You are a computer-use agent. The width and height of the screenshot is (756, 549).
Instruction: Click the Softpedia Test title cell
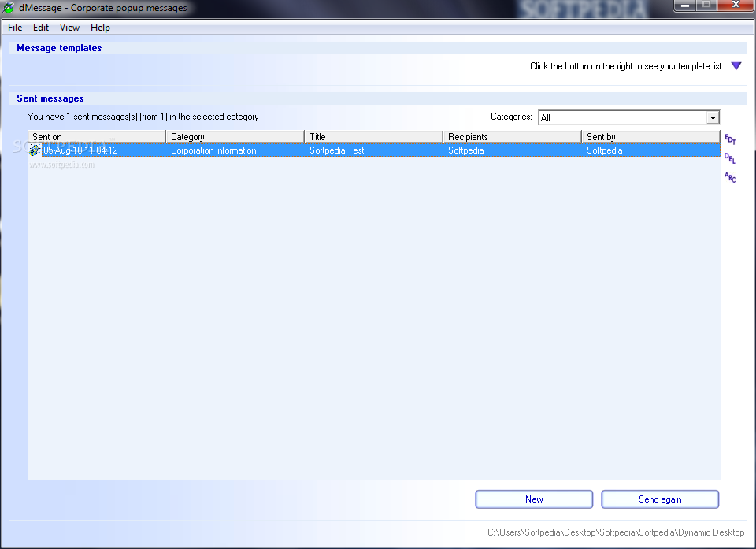[x=336, y=150]
